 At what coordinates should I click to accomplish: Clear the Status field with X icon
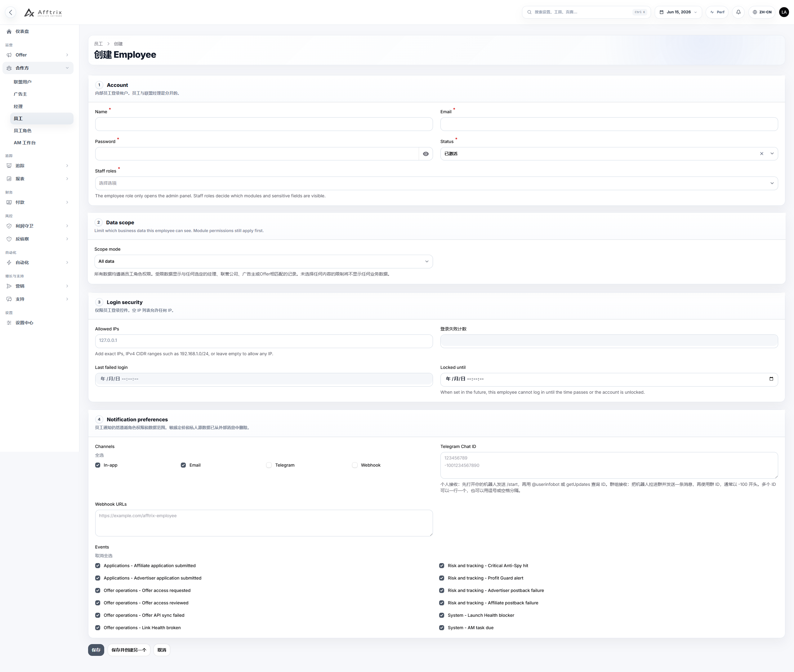click(x=762, y=154)
